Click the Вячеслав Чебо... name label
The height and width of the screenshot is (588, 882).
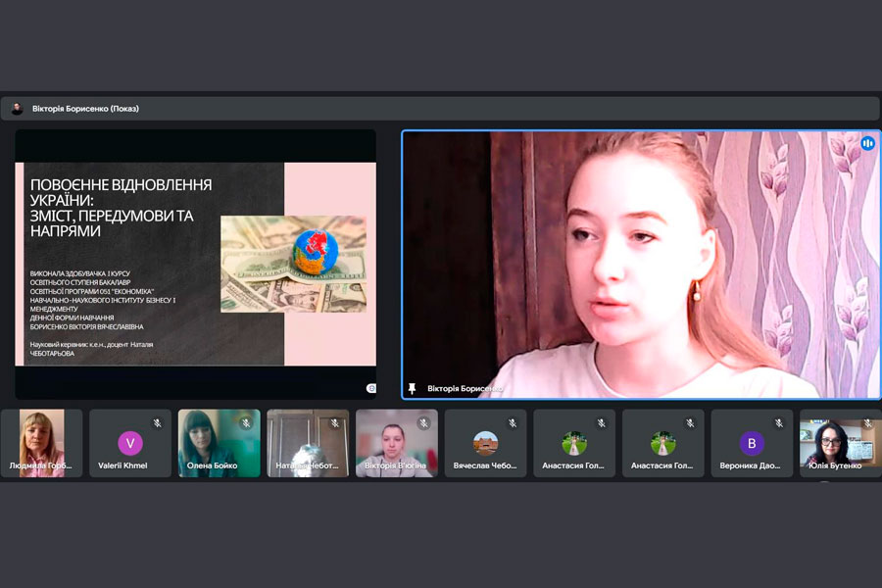pyautogui.click(x=485, y=465)
